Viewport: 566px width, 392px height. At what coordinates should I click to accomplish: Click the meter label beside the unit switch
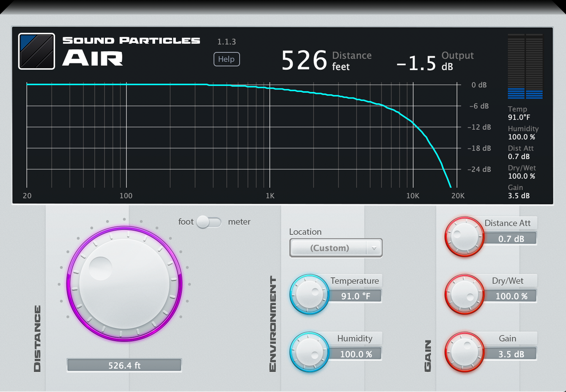(x=239, y=222)
